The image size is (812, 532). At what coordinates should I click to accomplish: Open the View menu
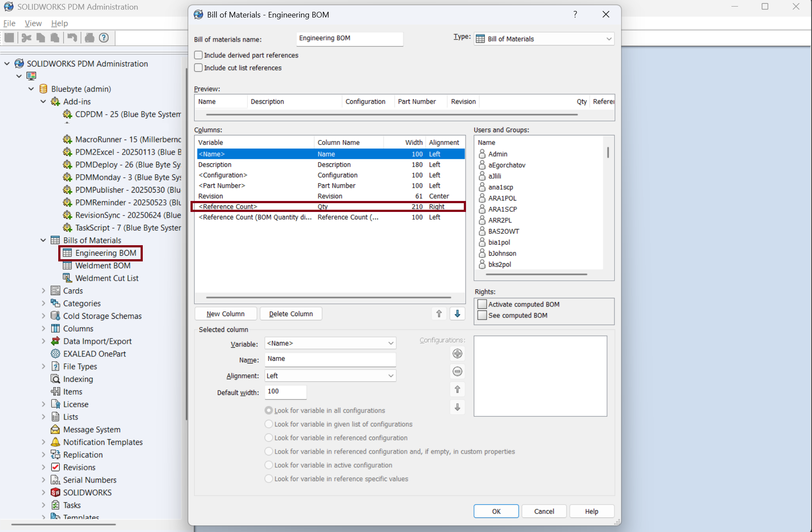[33, 23]
